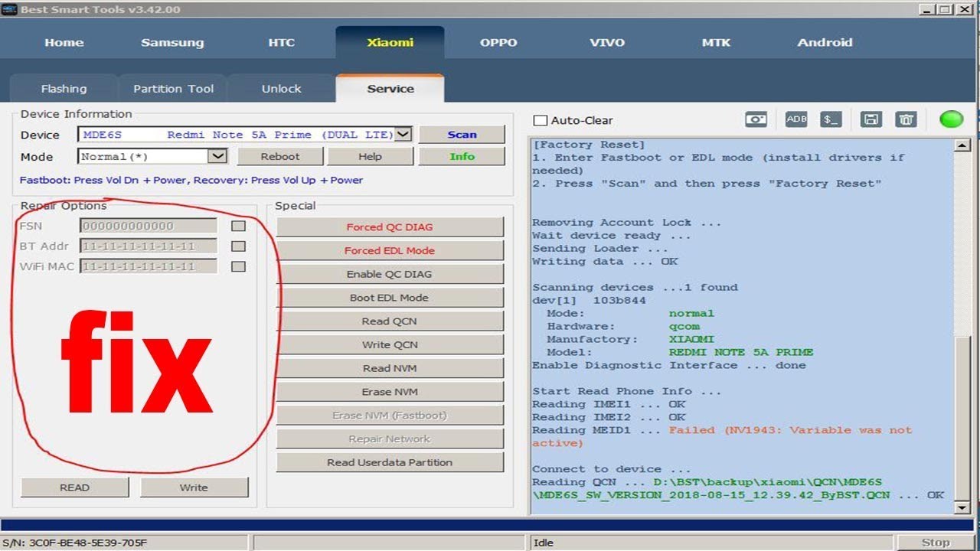This screenshot has height=551, width=980.
Task: Click the BT Addr input field
Action: 149,246
